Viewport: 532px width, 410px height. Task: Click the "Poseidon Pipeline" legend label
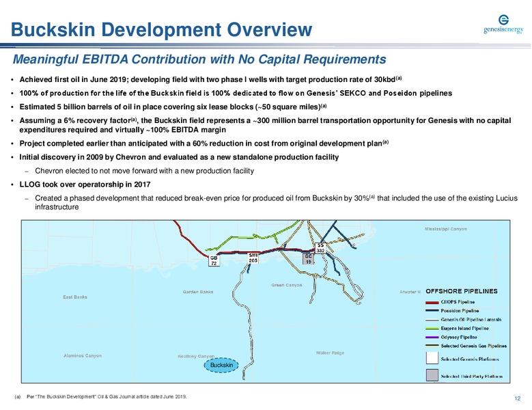click(460, 310)
